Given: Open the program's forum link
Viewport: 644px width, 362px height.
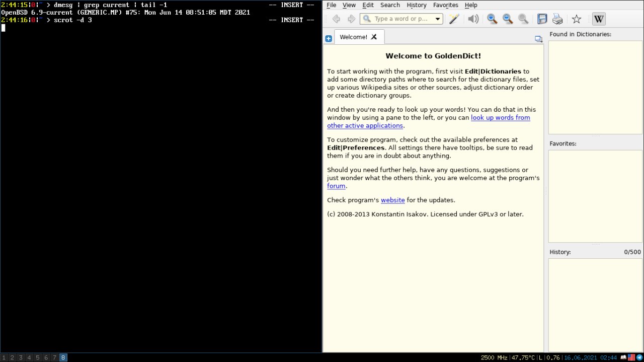Looking at the screenshot, I should click(336, 186).
